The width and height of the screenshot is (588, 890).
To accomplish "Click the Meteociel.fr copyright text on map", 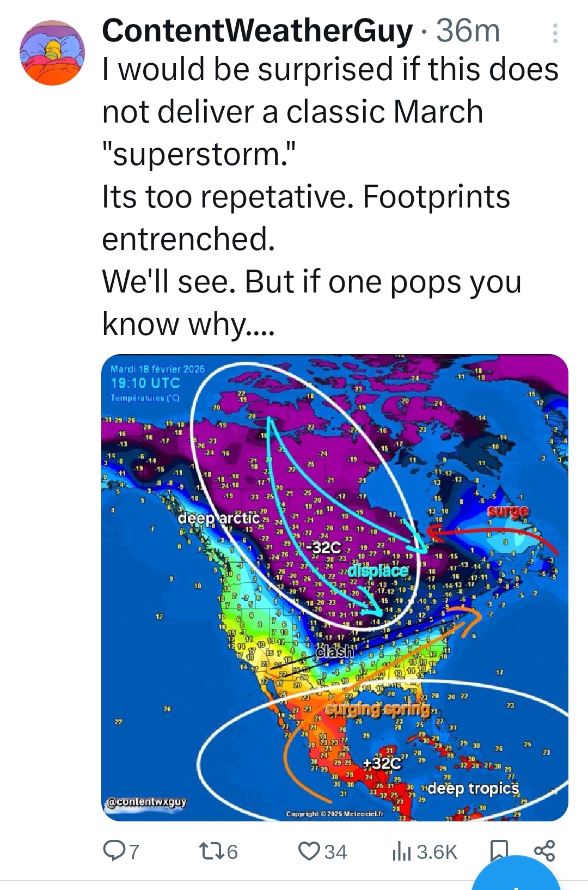I will [335, 814].
